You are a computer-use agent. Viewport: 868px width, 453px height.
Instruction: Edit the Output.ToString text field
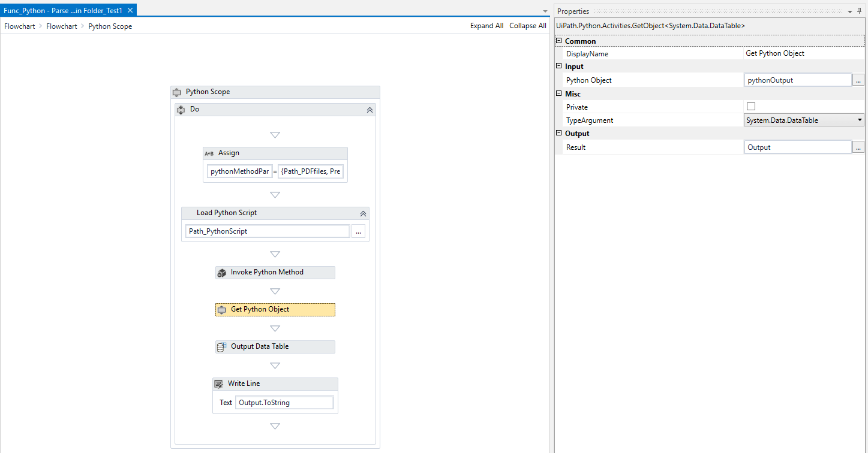click(284, 402)
